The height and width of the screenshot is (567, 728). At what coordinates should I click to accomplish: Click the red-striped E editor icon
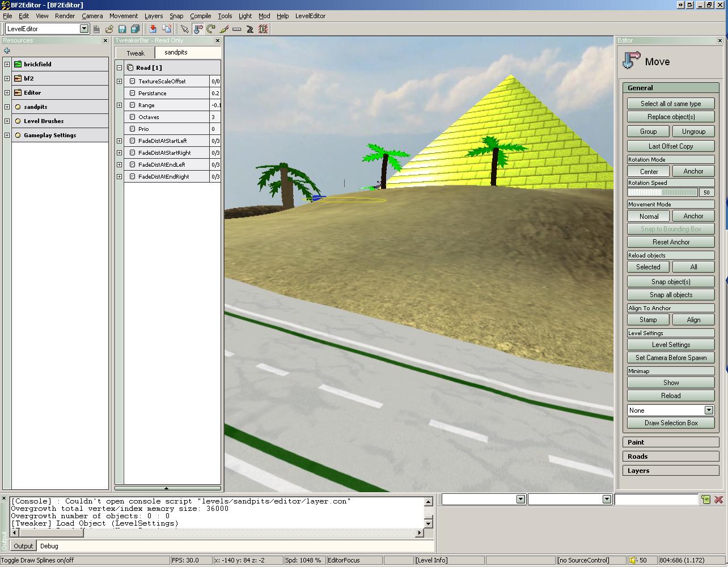pyautogui.click(x=263, y=29)
